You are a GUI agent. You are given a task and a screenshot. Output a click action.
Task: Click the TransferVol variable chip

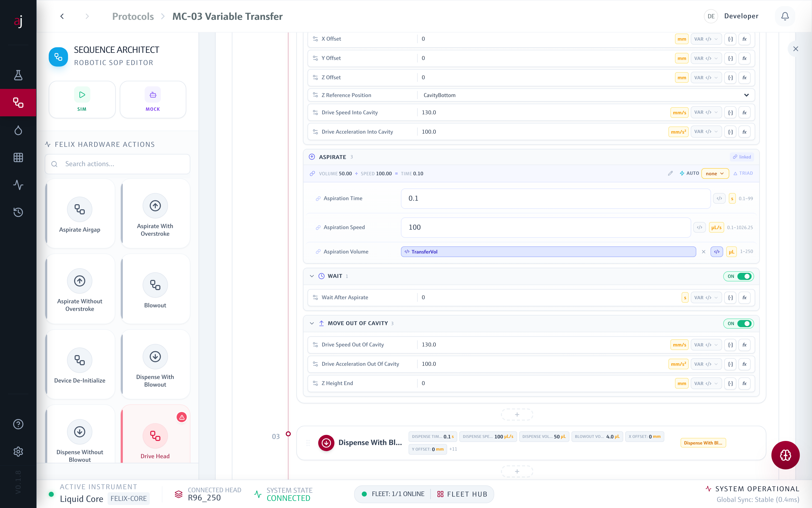pyautogui.click(x=548, y=252)
